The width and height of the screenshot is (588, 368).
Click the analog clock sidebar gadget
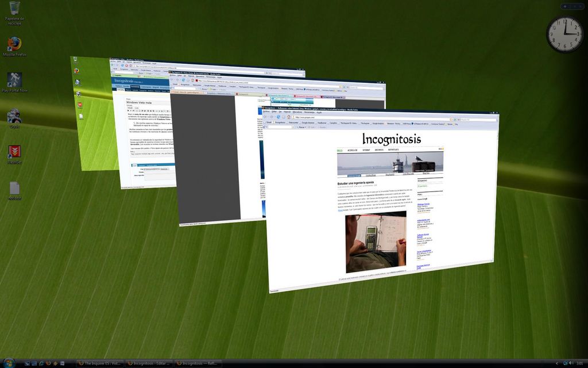coord(564,34)
